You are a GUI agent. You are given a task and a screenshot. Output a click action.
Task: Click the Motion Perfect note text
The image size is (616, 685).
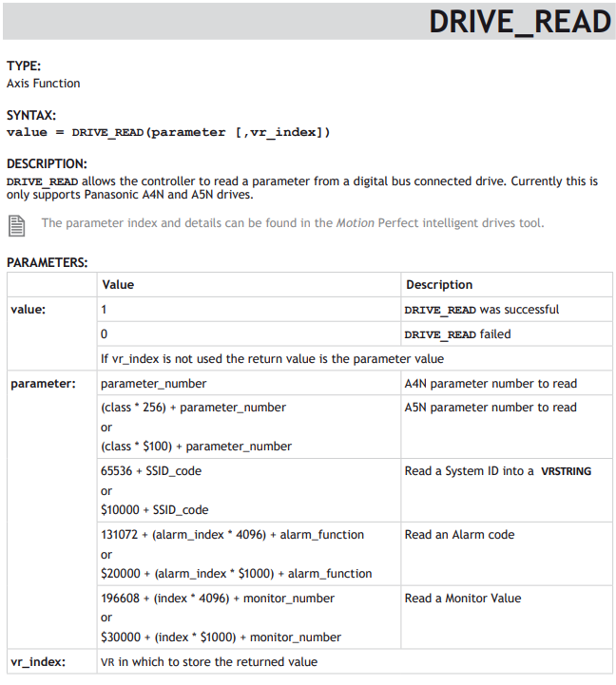(293, 223)
